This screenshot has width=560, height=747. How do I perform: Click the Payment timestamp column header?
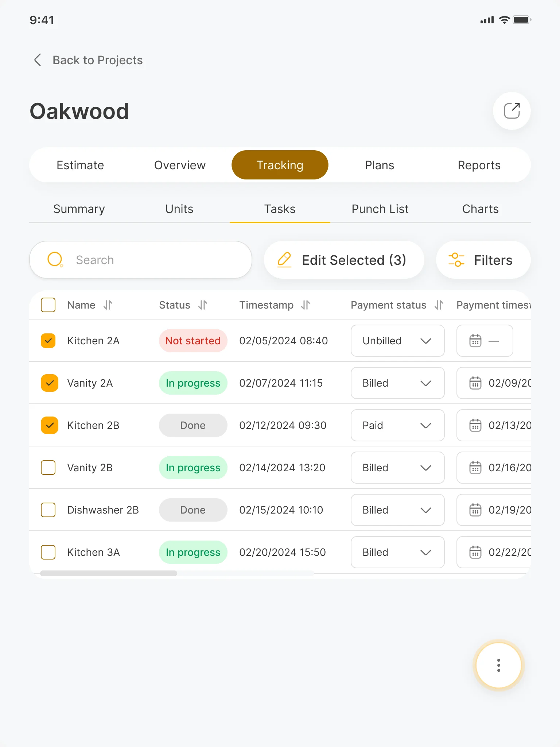click(x=494, y=305)
